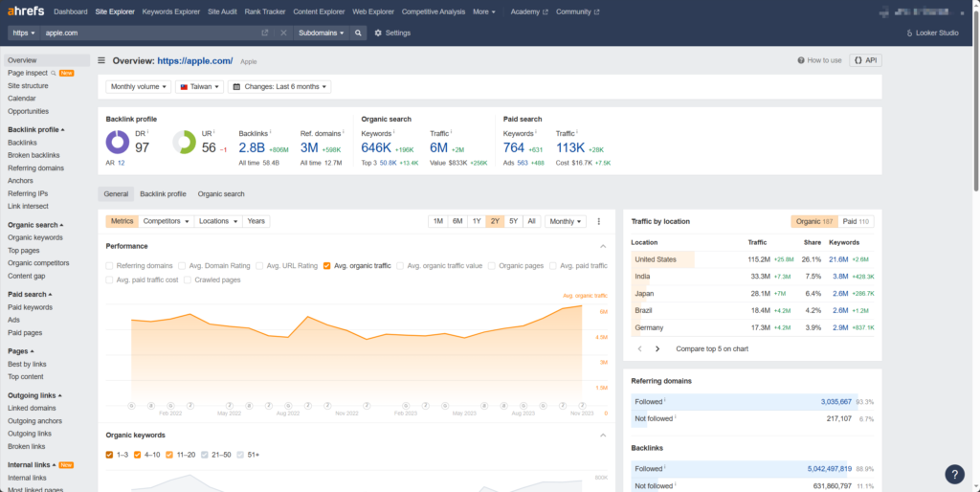Open the https protocol dropdown
The width and height of the screenshot is (980, 492).
click(24, 34)
